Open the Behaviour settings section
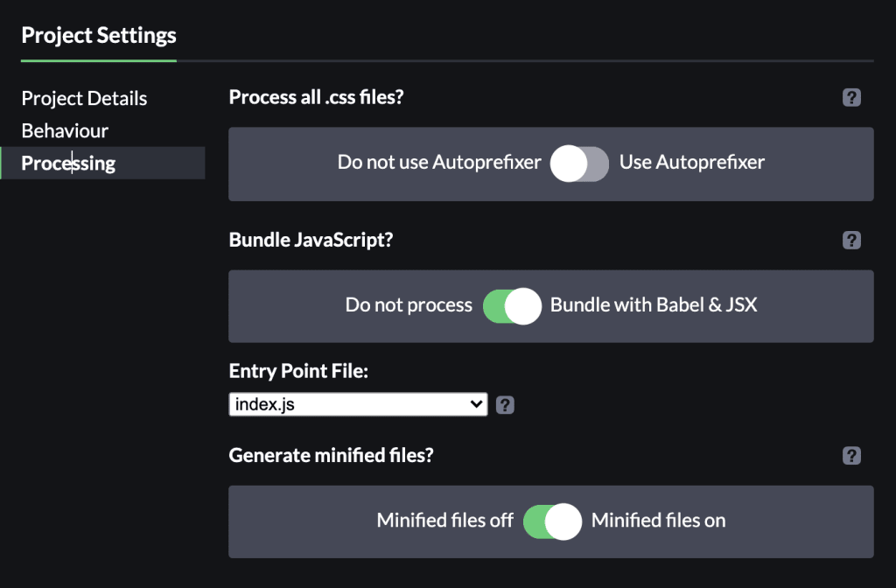Image resolution: width=896 pixels, height=588 pixels. click(66, 130)
